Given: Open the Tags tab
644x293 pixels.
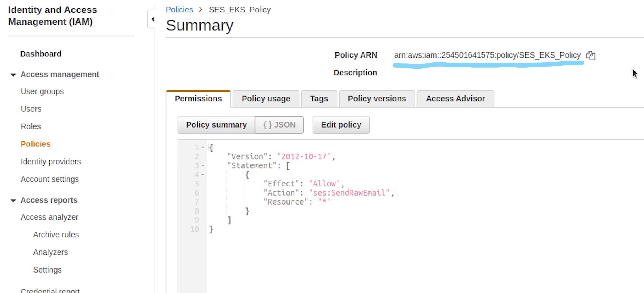Looking at the screenshot, I should coord(319,99).
